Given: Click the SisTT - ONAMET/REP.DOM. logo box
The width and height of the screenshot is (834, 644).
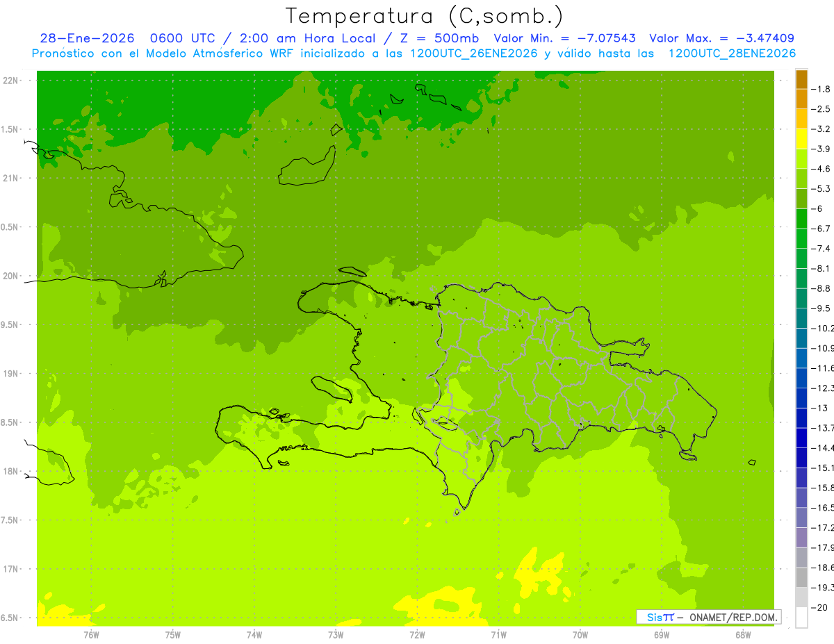Looking at the screenshot, I should click(708, 617).
